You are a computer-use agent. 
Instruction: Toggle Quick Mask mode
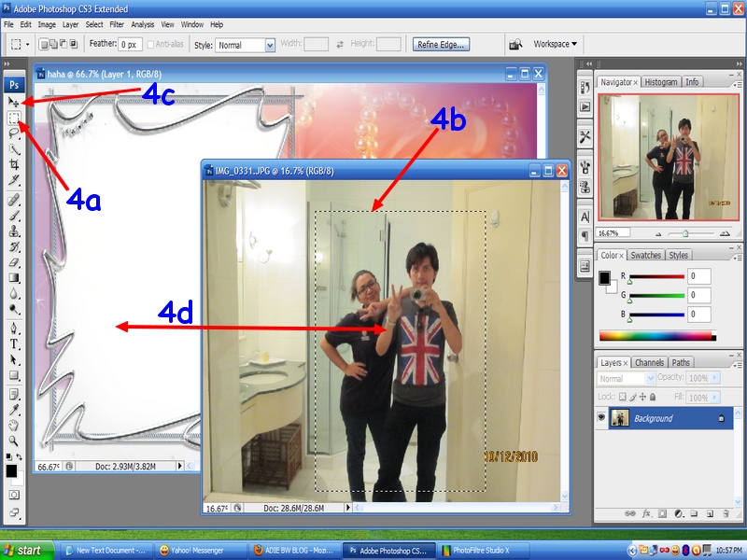[14, 495]
